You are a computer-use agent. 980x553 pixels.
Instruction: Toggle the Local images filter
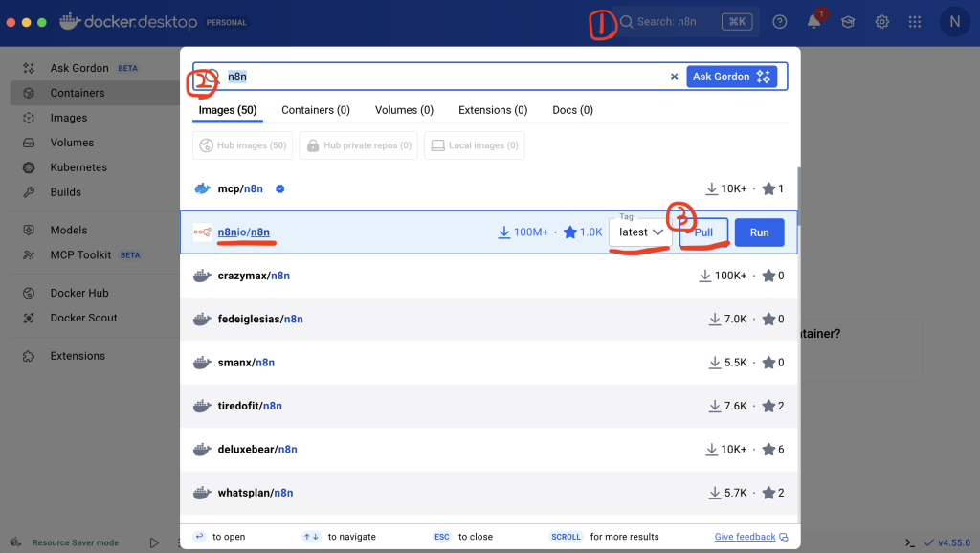(474, 145)
